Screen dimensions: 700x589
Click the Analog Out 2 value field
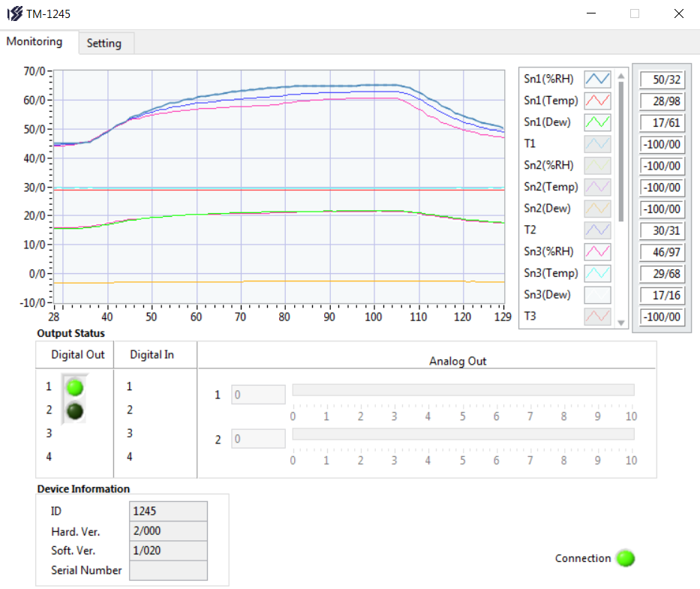(x=258, y=439)
